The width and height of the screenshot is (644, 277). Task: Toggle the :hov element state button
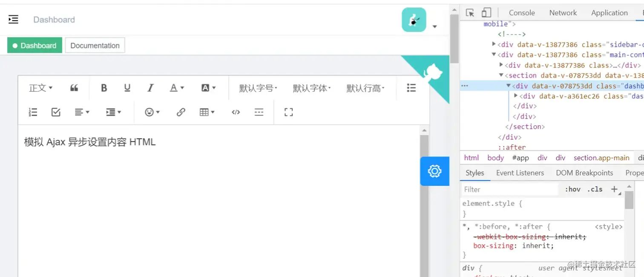tap(572, 189)
